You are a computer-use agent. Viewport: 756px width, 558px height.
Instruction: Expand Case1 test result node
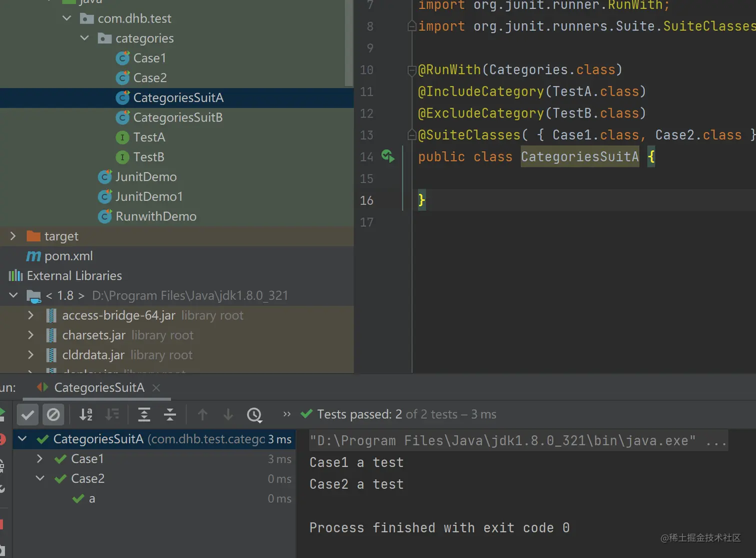click(40, 458)
